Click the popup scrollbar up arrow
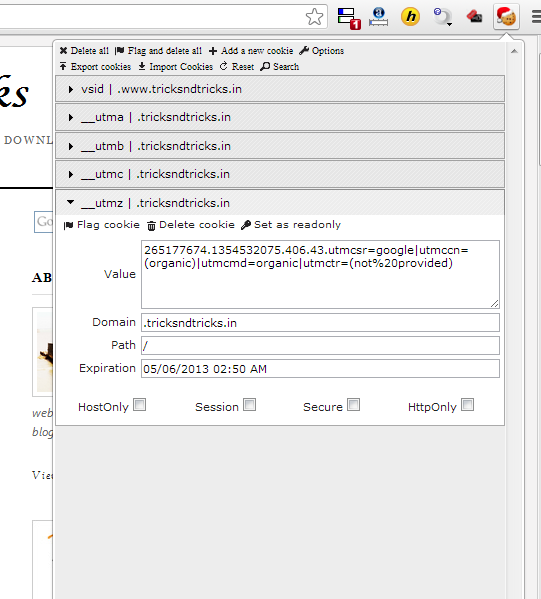This screenshot has width=541, height=599. tap(514, 51)
